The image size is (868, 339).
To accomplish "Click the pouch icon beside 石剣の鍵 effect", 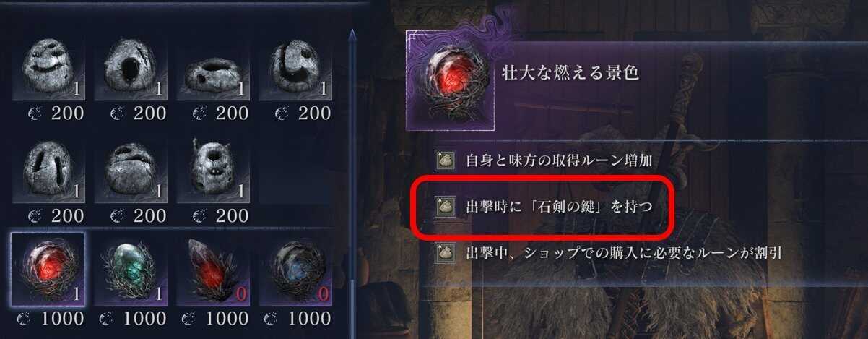I will [444, 207].
